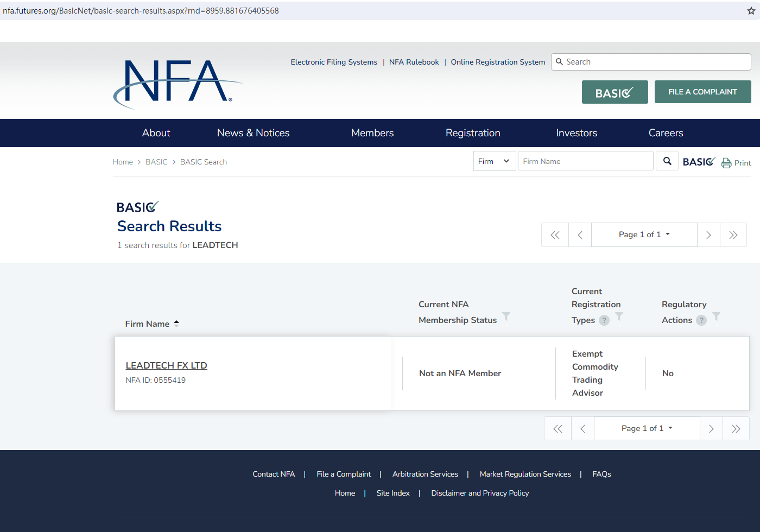Open the top Page 1 of 1 dropdown

pyautogui.click(x=644, y=235)
